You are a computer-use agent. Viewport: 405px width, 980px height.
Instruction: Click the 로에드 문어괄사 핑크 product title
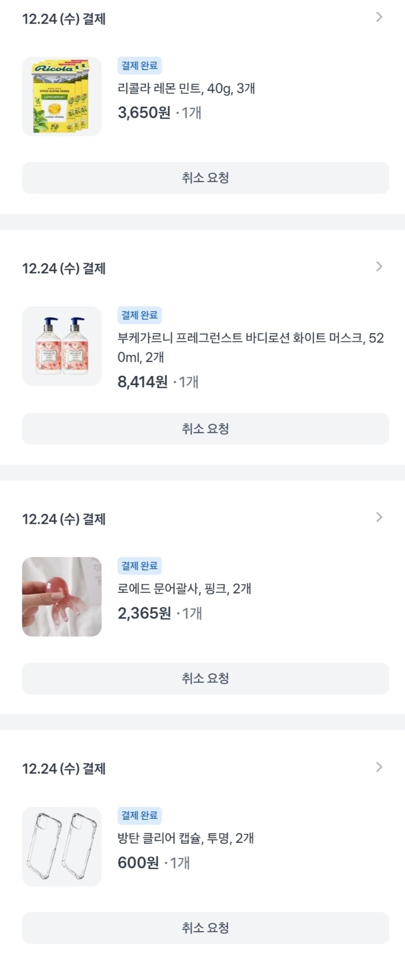184,588
